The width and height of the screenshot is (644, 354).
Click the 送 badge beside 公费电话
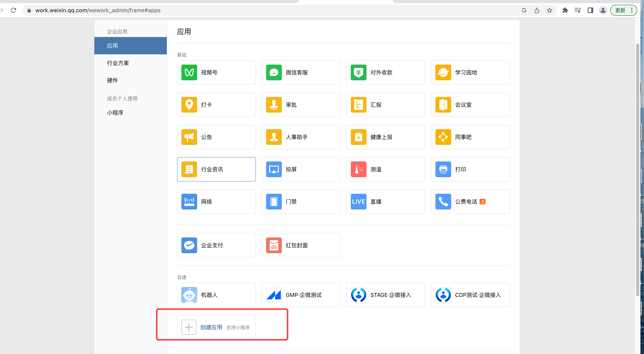[483, 201]
